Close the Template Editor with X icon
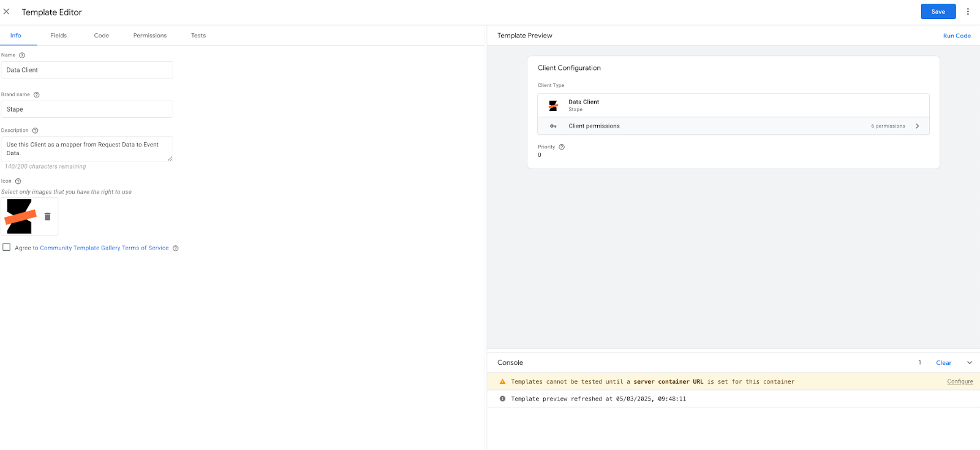Image resolution: width=980 pixels, height=450 pixels. coord(7,12)
